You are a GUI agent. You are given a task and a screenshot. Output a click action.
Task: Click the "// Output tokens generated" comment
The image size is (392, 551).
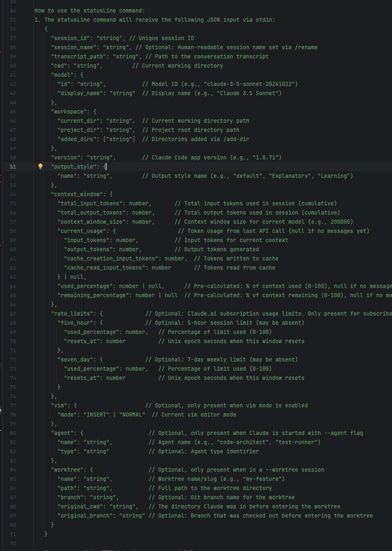click(x=217, y=249)
